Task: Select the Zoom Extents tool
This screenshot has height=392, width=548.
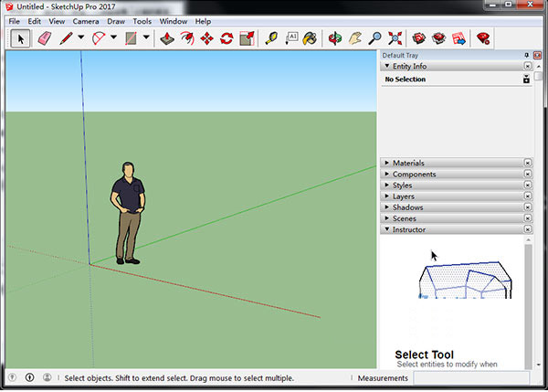Action: pyautogui.click(x=395, y=38)
